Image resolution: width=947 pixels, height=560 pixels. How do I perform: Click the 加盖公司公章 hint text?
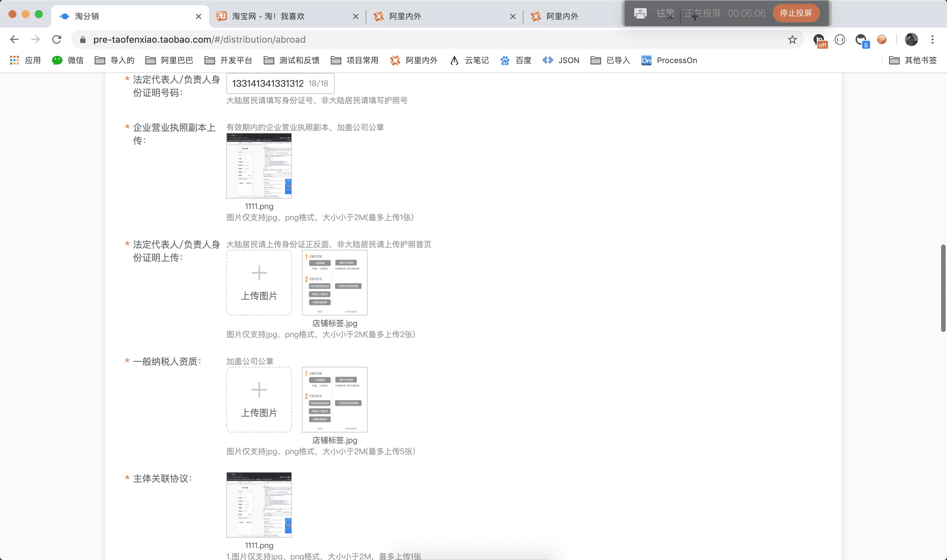(x=250, y=361)
